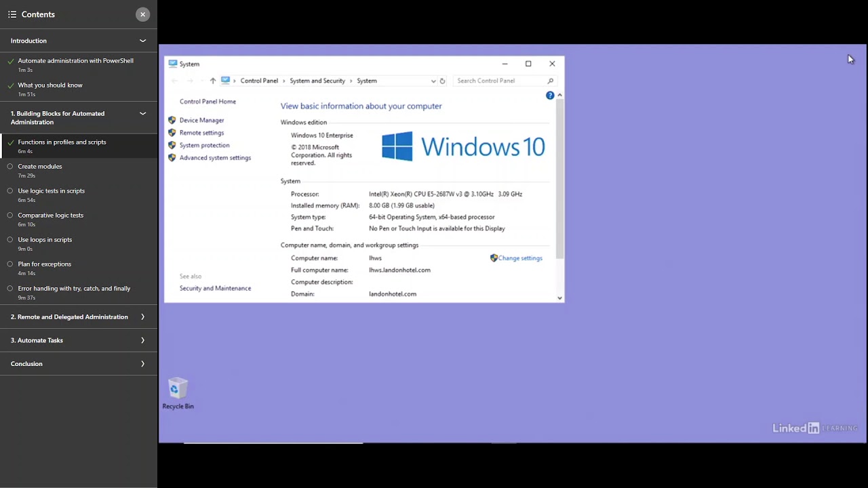
Task: Click the Windows 10 logo
Action: coord(463,146)
